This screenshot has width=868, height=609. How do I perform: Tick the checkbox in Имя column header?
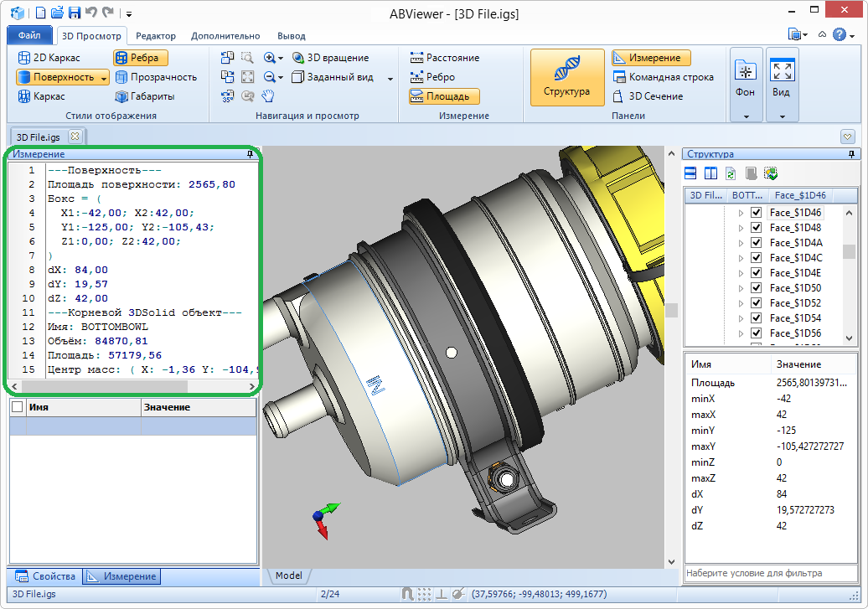click(x=17, y=407)
